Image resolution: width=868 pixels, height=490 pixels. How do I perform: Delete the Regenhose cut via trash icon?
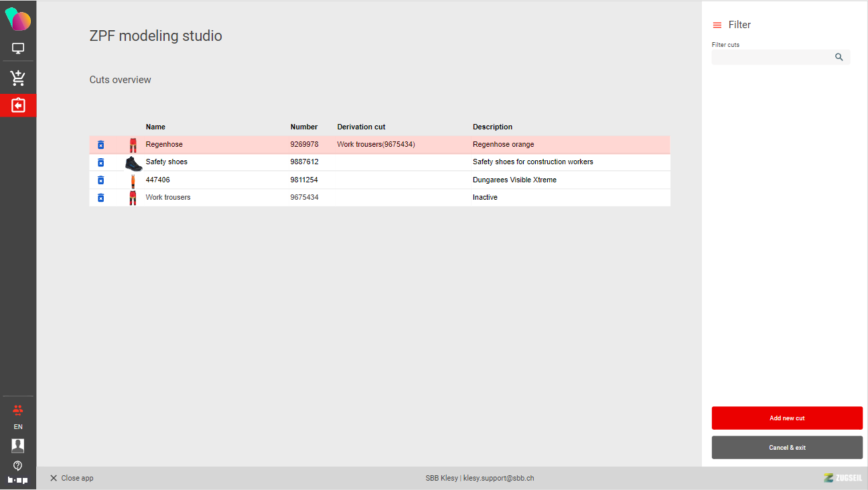pyautogui.click(x=100, y=145)
